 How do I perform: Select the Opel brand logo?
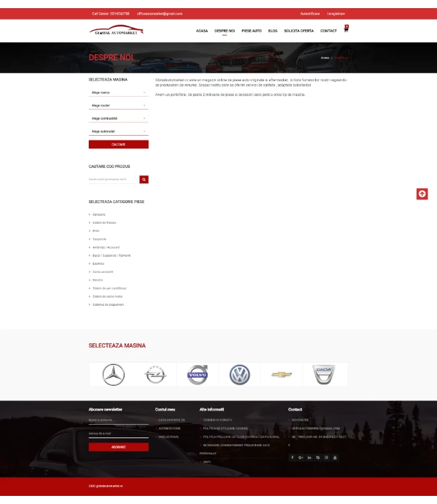pos(155,374)
